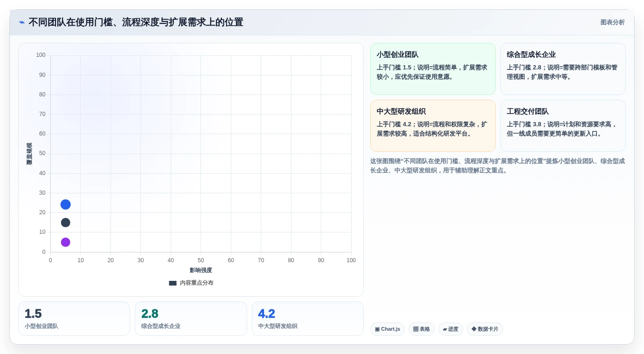Select the dark gray scatter point
The width and height of the screenshot is (644, 354).
coord(65,223)
